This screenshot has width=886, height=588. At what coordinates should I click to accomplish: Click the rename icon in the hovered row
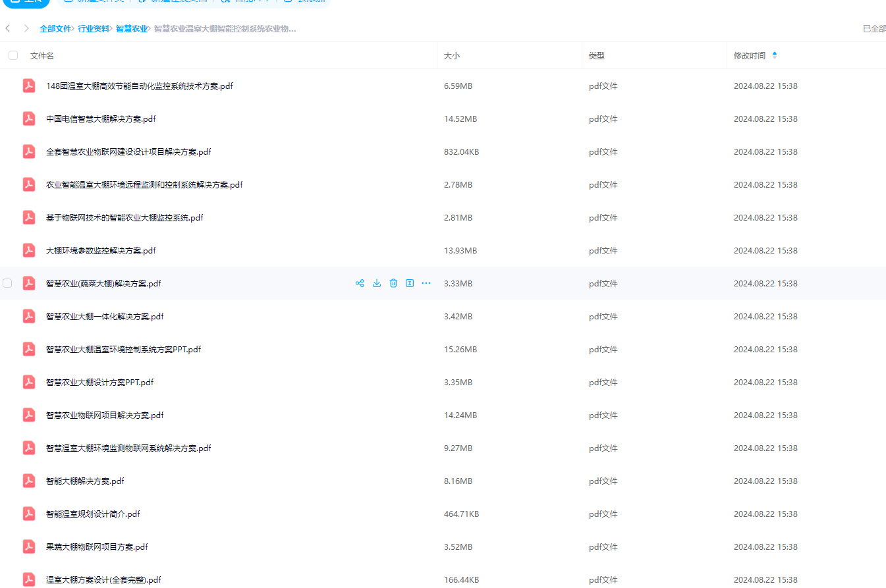click(x=409, y=283)
